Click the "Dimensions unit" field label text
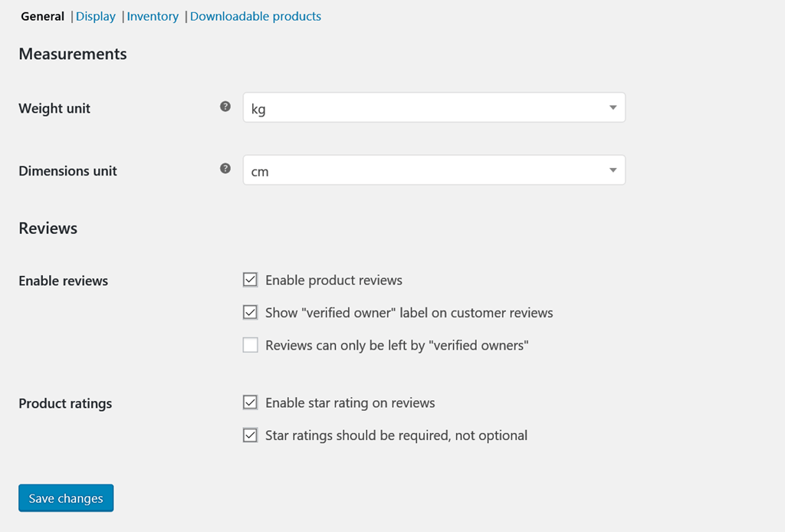 click(x=67, y=171)
